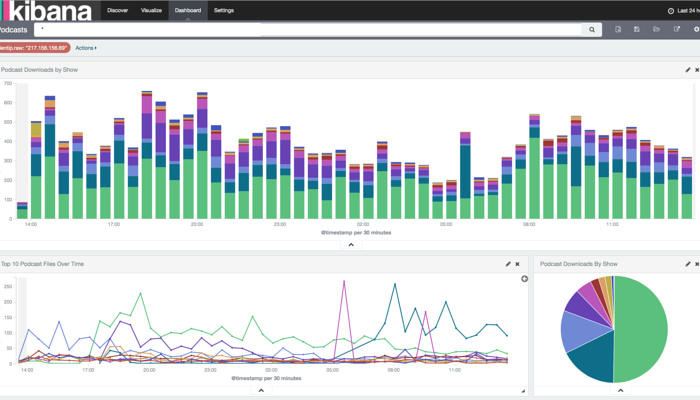This screenshot has width=700, height=400.
Task: Open the Visualize tab
Action: (151, 10)
